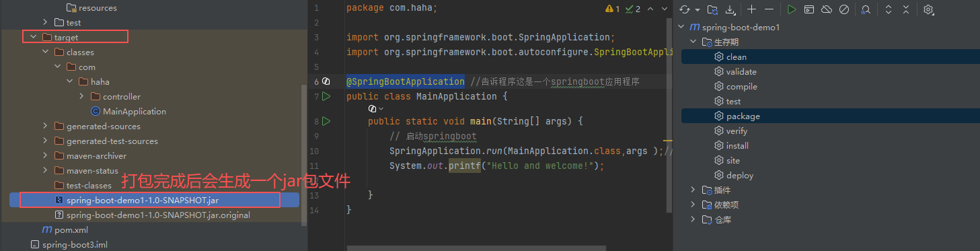Select the compile lifecycle goal

pos(742,86)
